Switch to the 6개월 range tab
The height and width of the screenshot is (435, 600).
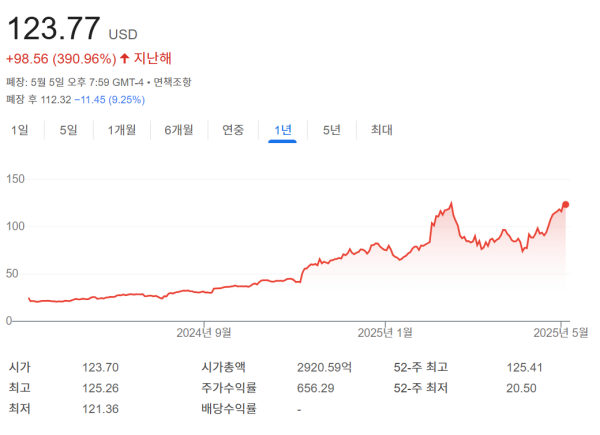179,130
